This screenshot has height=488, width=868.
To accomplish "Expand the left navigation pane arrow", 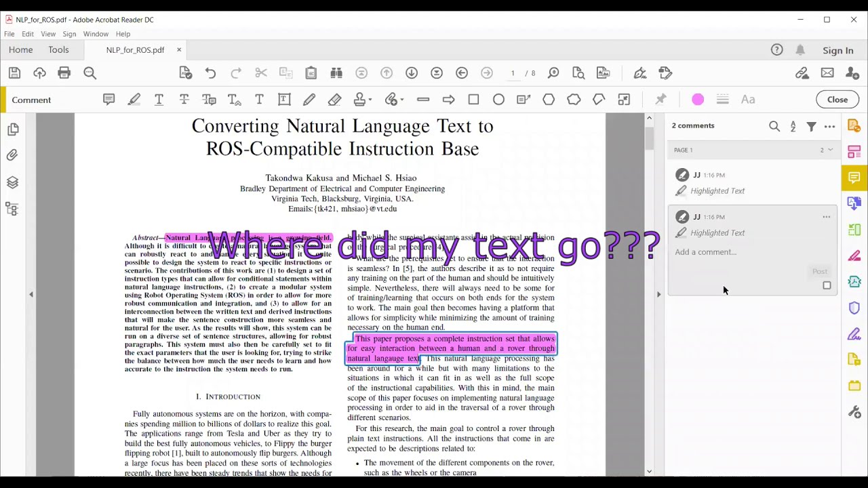I will point(31,294).
